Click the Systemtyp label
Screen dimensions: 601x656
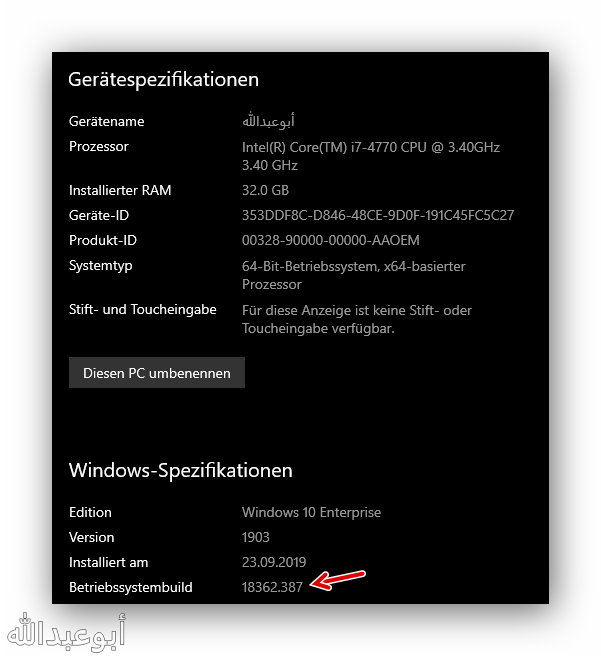click(101, 265)
